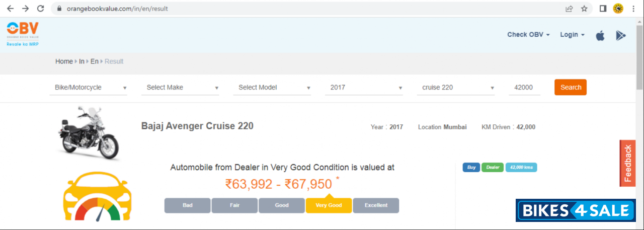Bookmark this page with the star icon
The height and width of the screenshot is (230, 644).
tap(584, 9)
